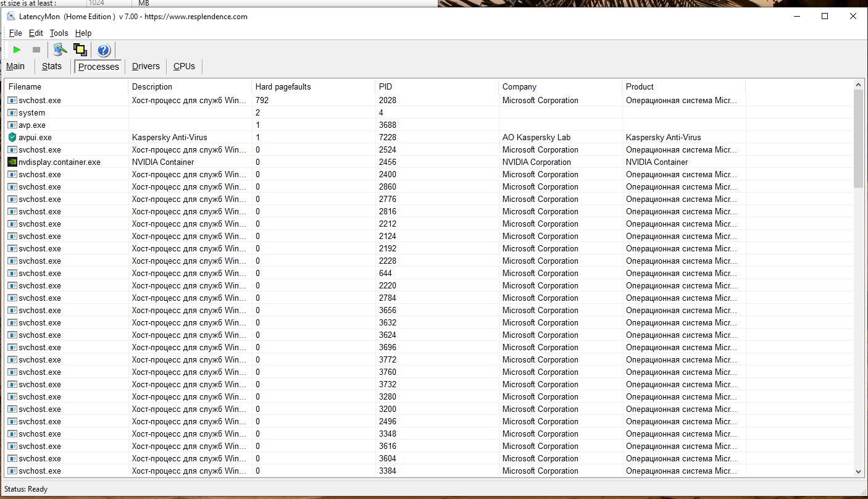The image size is (868, 499).
Task: Switch to the Stats tab
Action: pos(52,66)
